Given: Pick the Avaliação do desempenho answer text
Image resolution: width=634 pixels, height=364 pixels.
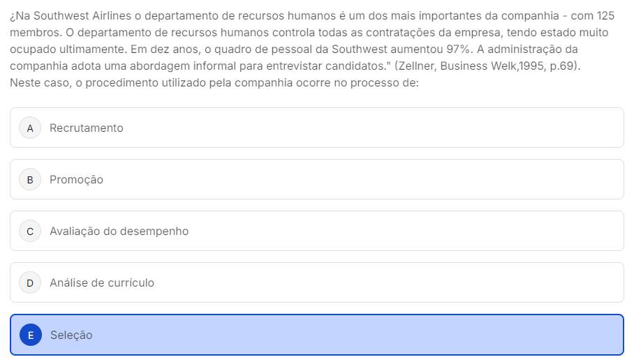Looking at the screenshot, I should [119, 231].
